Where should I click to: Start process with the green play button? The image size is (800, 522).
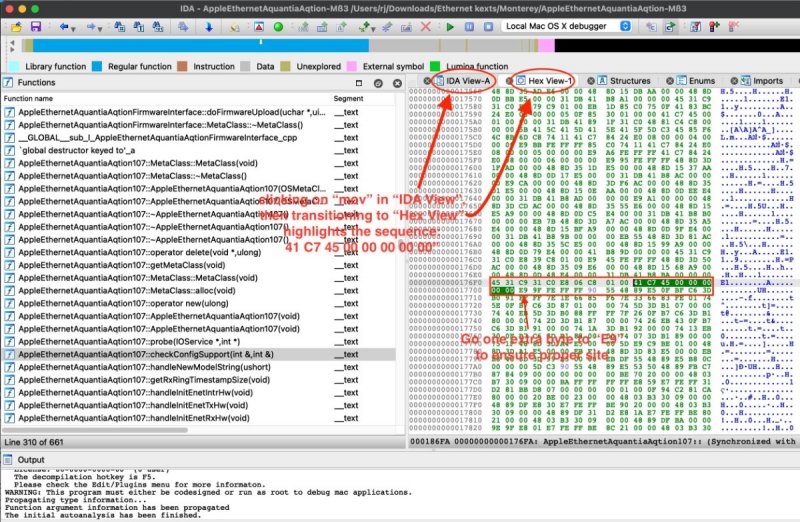click(x=450, y=27)
